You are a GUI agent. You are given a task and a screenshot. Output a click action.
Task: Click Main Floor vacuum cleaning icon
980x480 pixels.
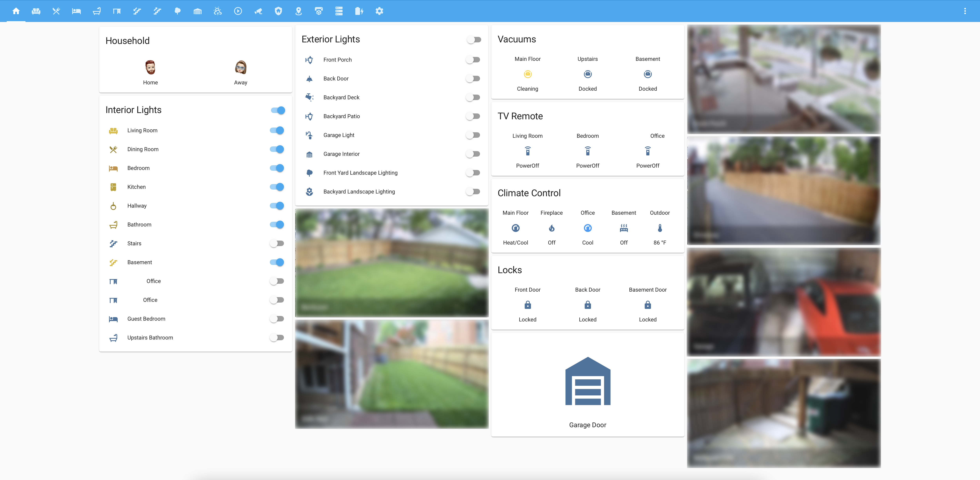click(x=527, y=74)
